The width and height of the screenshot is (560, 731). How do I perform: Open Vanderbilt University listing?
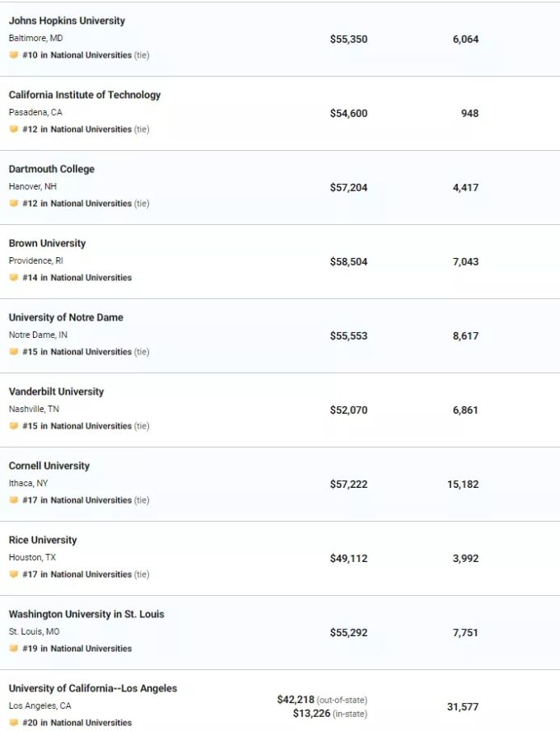(56, 391)
